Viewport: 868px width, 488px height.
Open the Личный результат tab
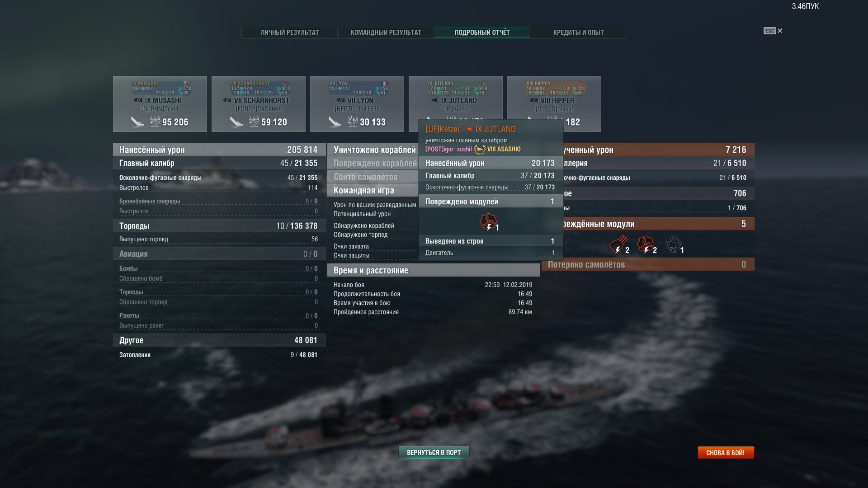[x=289, y=33]
